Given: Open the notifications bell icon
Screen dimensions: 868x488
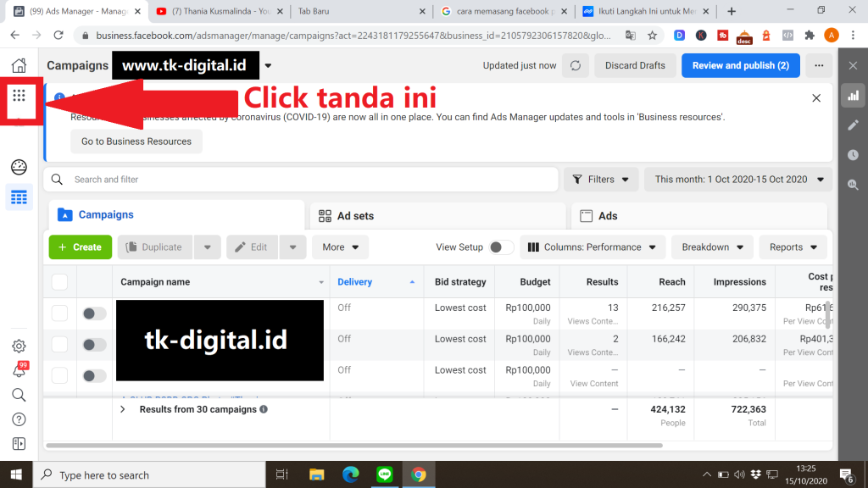Looking at the screenshot, I should pos(19,371).
